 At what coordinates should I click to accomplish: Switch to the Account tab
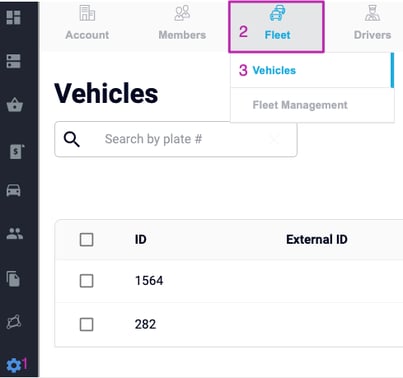click(87, 23)
